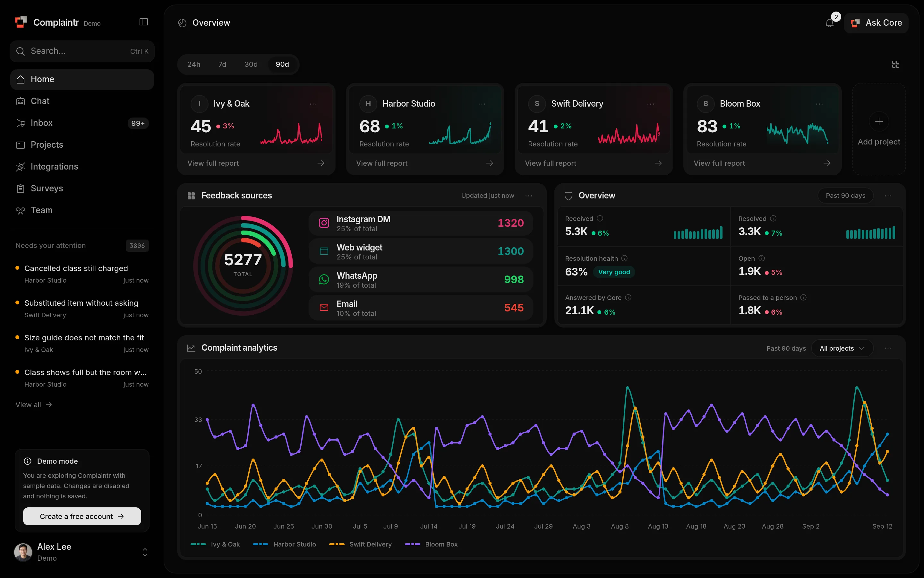
Task: Click the Complaintr logo
Action: [21, 22]
